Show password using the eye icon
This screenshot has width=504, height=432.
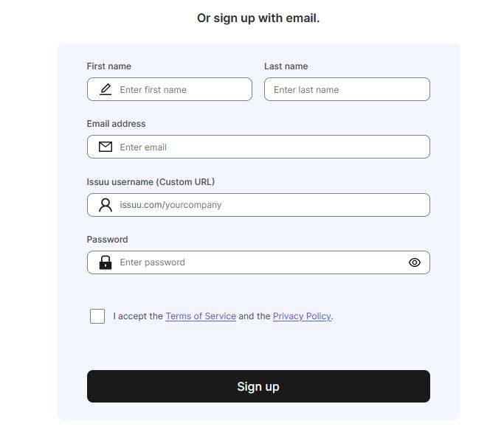(x=415, y=262)
